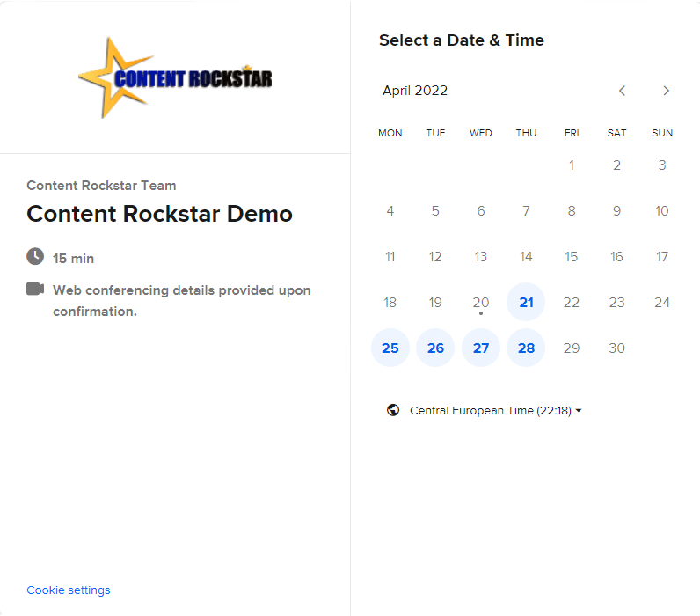The height and width of the screenshot is (616, 700).
Task: Click the THU column header
Action: [526, 133]
